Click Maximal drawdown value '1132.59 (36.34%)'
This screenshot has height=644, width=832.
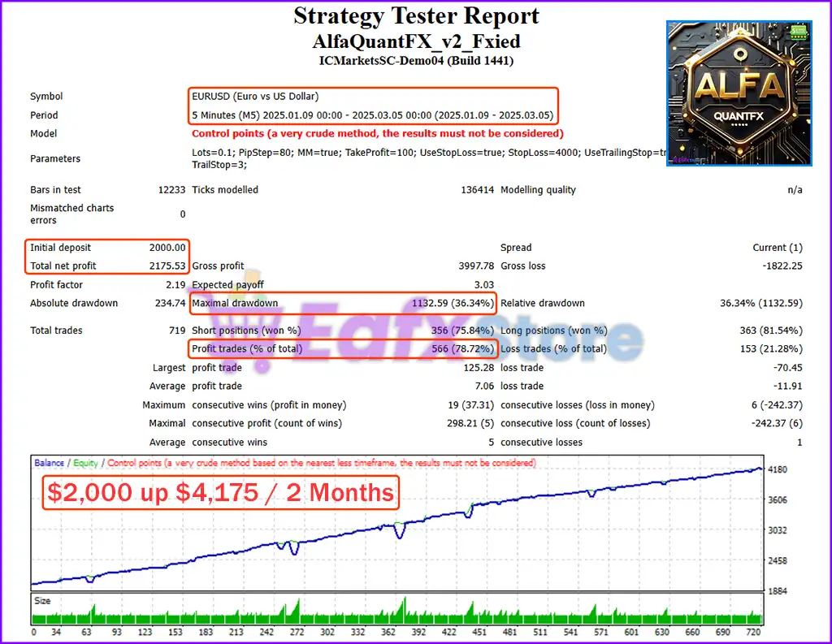click(453, 304)
